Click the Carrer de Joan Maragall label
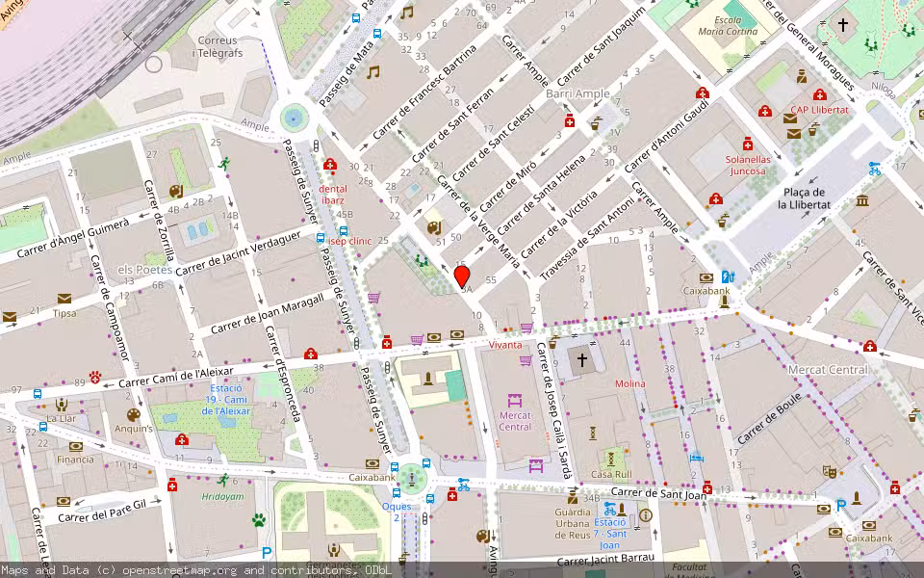 (x=267, y=314)
